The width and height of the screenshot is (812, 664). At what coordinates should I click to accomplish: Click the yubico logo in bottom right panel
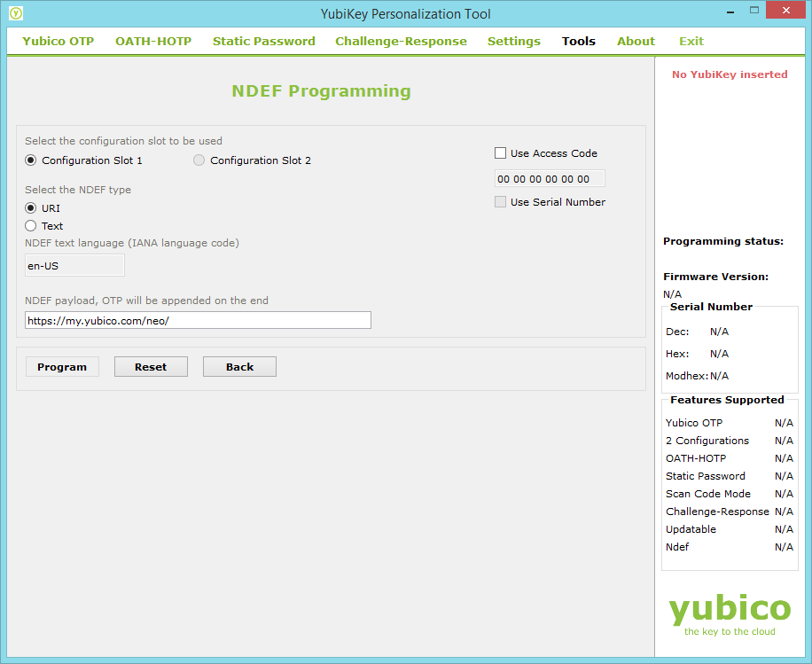(730, 610)
